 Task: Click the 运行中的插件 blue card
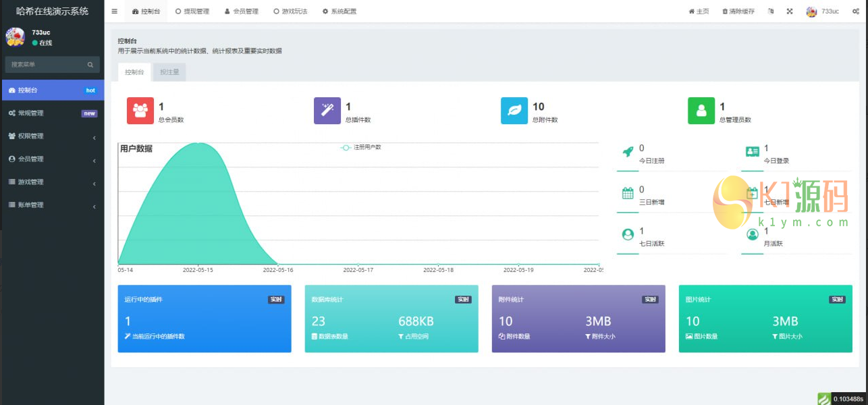(x=205, y=319)
